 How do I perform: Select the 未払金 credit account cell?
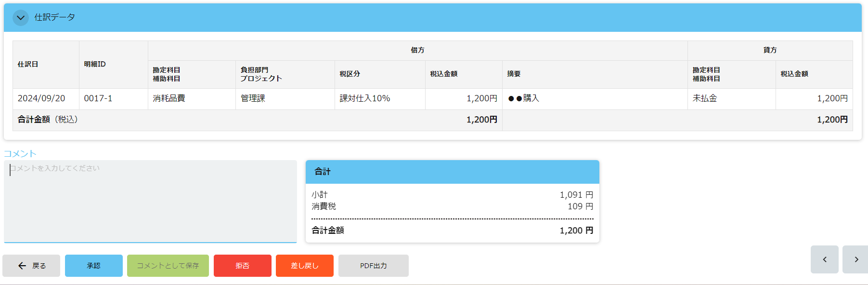coord(705,98)
